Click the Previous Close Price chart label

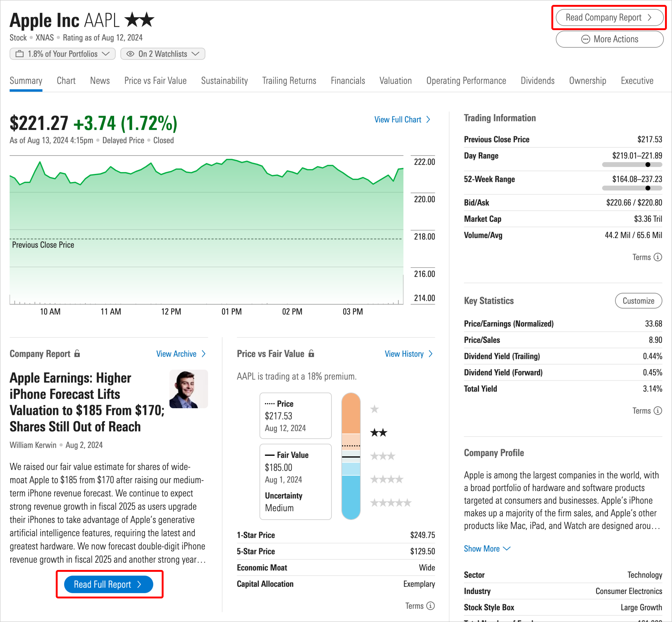(x=43, y=245)
